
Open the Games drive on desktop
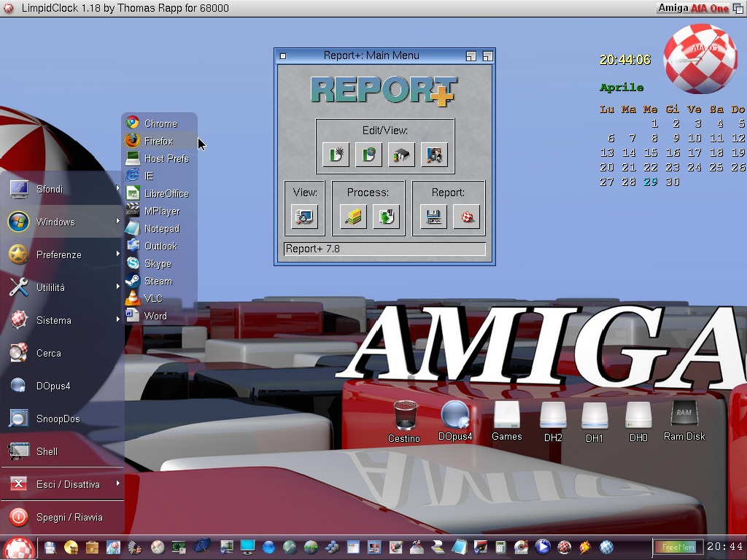506,420
